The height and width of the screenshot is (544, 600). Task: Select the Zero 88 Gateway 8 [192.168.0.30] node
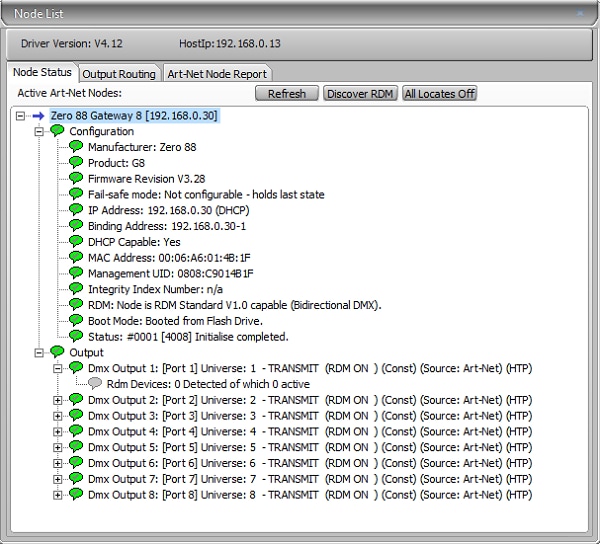click(134, 116)
